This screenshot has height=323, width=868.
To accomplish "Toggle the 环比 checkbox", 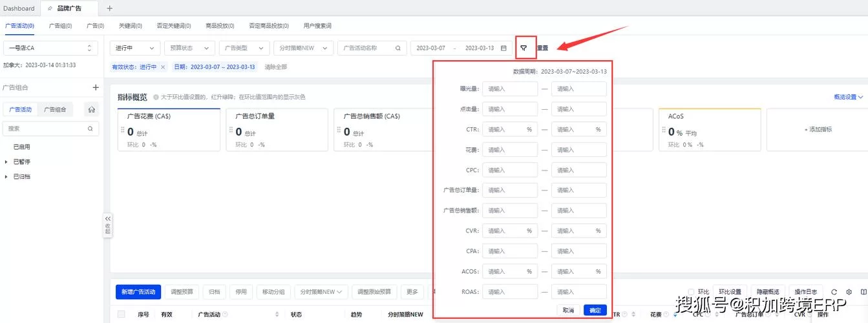I will [x=692, y=292].
